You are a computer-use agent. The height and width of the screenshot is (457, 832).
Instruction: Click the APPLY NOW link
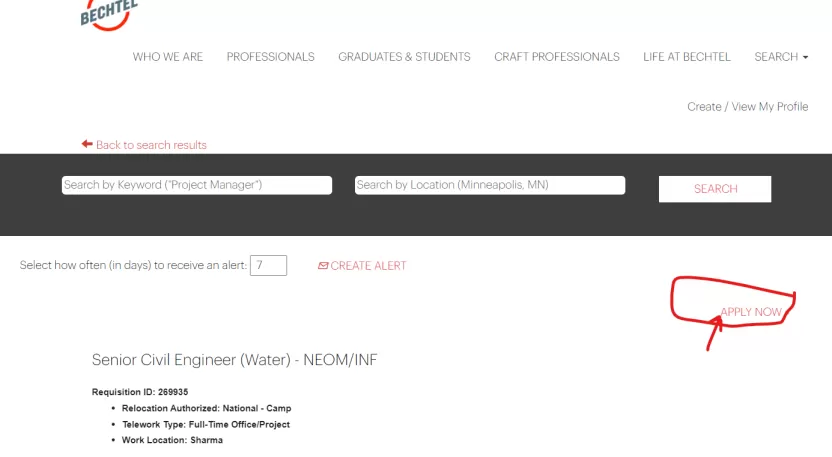coord(751,312)
